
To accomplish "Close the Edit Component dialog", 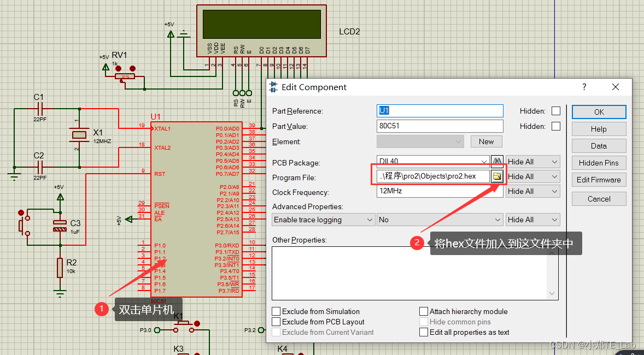I will (x=615, y=87).
